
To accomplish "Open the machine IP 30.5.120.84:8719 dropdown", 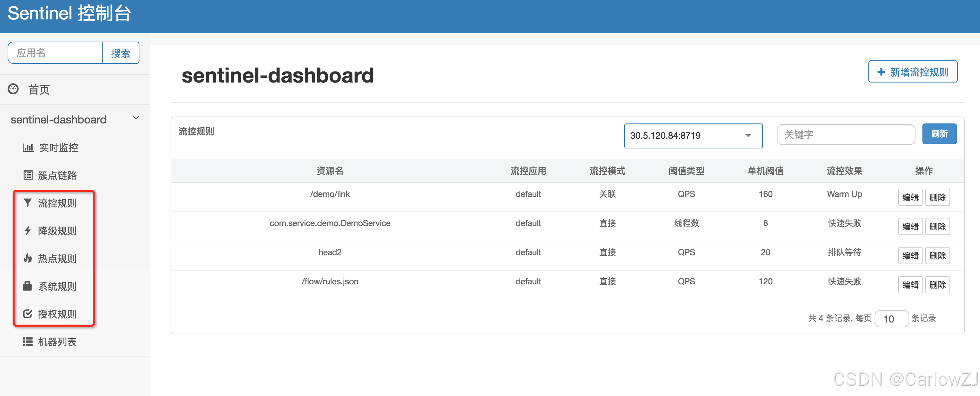I will coord(693,136).
